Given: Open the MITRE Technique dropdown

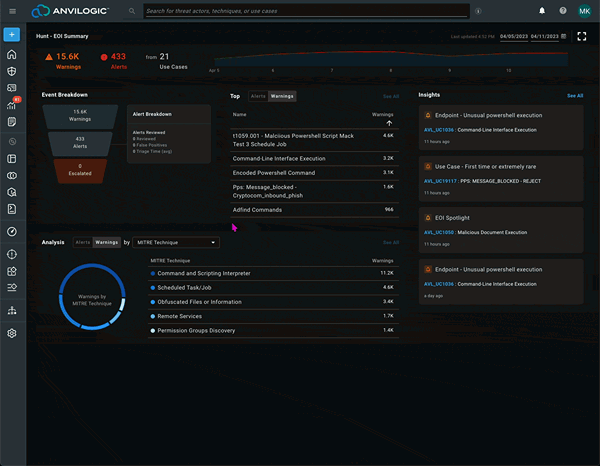Looking at the screenshot, I should tap(176, 243).
